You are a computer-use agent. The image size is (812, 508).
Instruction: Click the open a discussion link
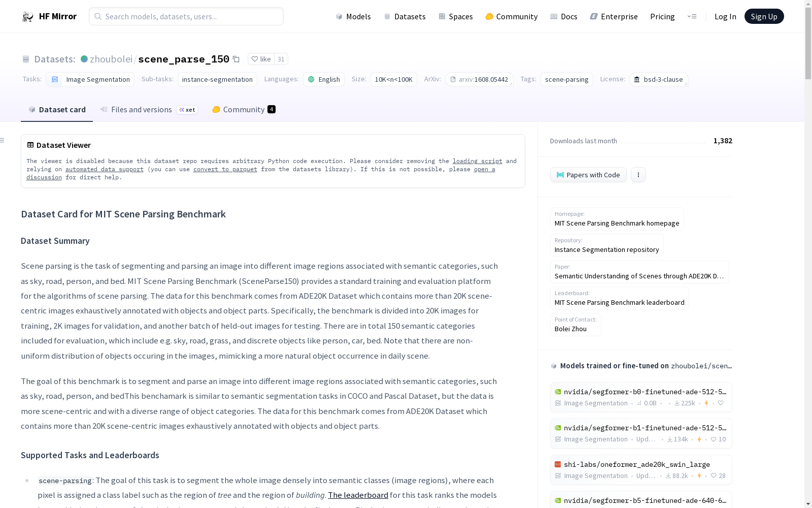(x=485, y=169)
